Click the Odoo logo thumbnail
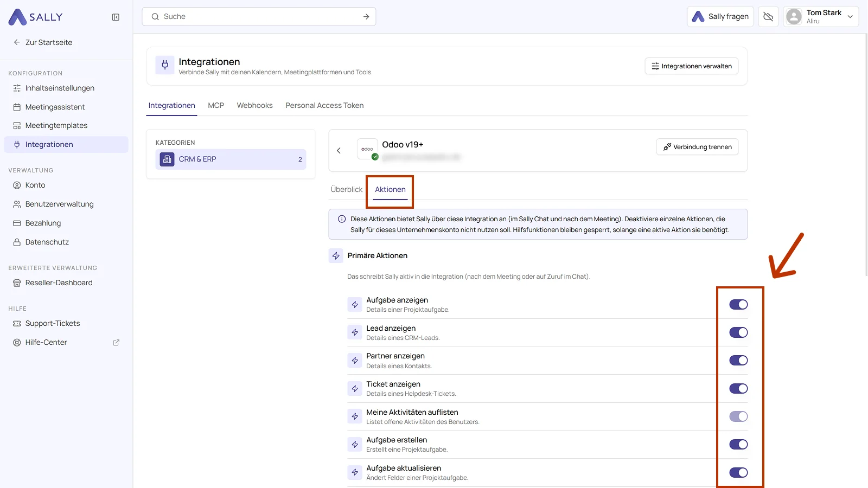The image size is (868, 488). [367, 149]
